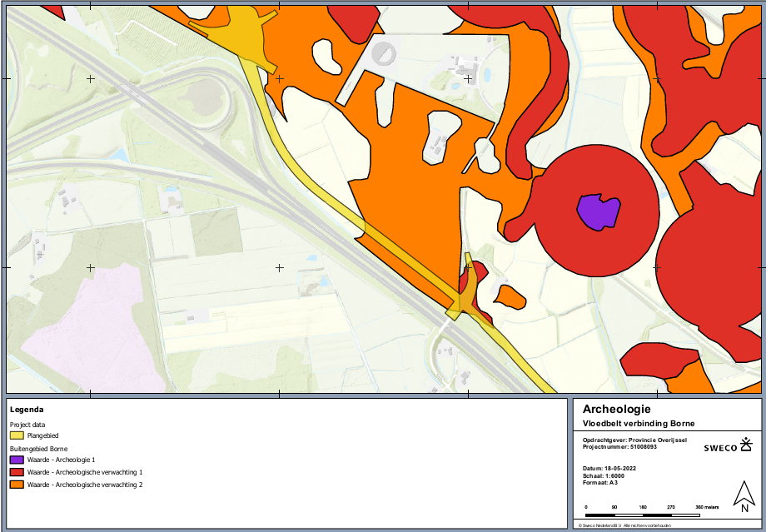The width and height of the screenshot is (766, 532).
Task: Click the north arrow symbol
Action: click(x=744, y=497)
